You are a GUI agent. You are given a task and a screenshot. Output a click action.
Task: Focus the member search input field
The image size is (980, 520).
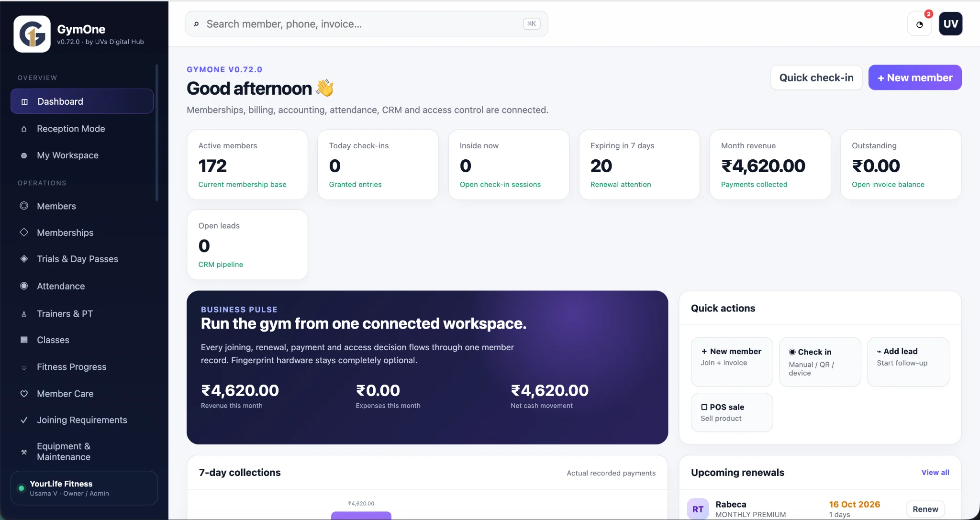[367, 24]
